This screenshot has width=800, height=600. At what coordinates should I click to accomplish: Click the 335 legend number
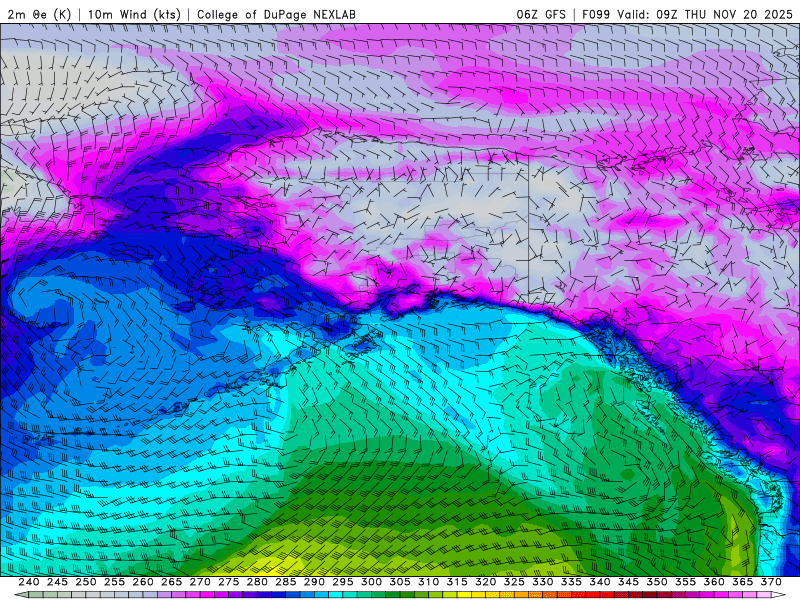tap(571, 582)
